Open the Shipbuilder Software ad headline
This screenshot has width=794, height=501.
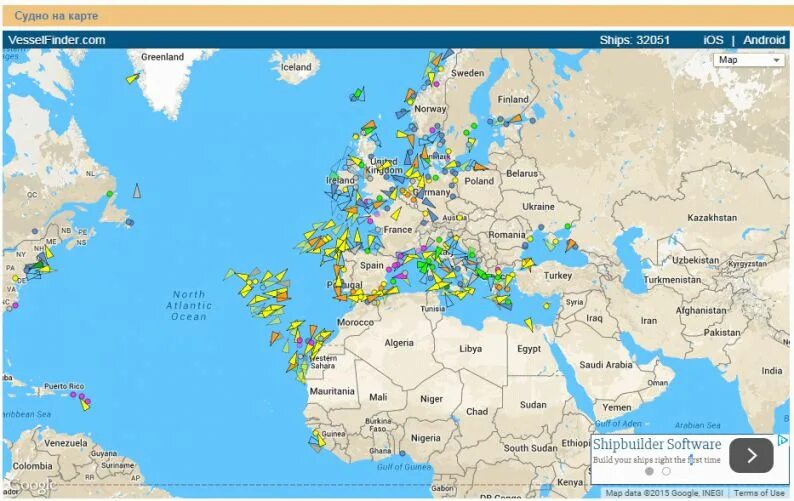[x=657, y=444]
